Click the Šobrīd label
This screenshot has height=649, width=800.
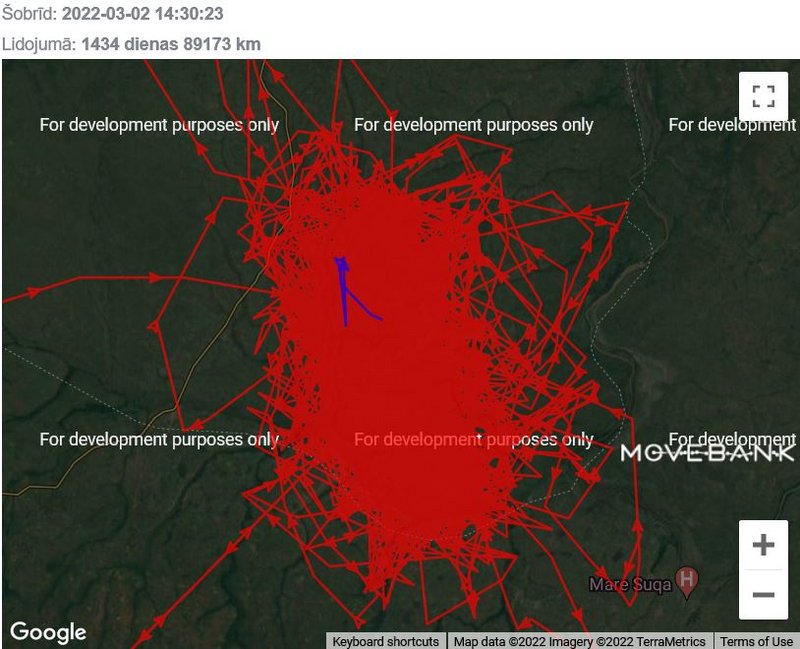30,14
